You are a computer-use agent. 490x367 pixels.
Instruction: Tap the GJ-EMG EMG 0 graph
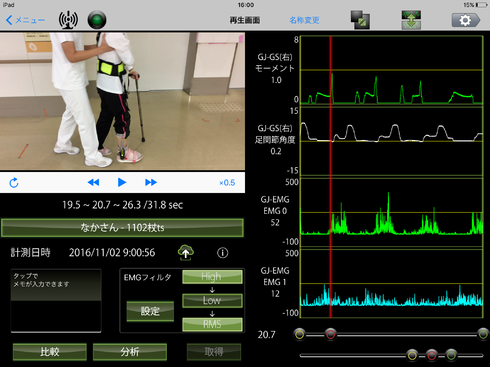click(x=392, y=213)
